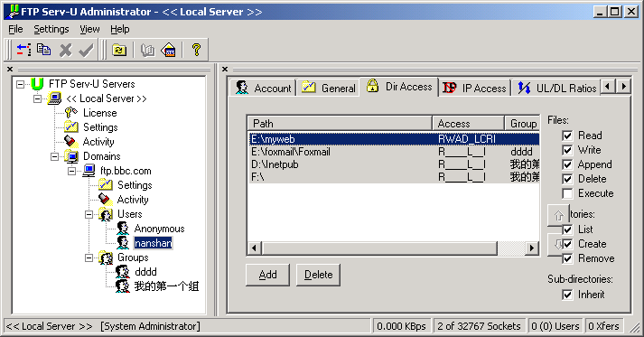Collapse the Groups tree node
The image size is (644, 337).
(89, 258)
